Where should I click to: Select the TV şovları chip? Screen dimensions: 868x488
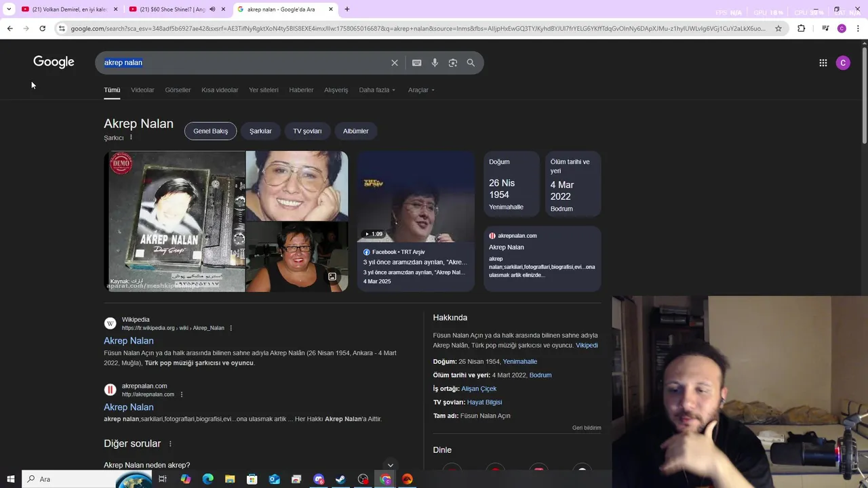[x=307, y=131]
